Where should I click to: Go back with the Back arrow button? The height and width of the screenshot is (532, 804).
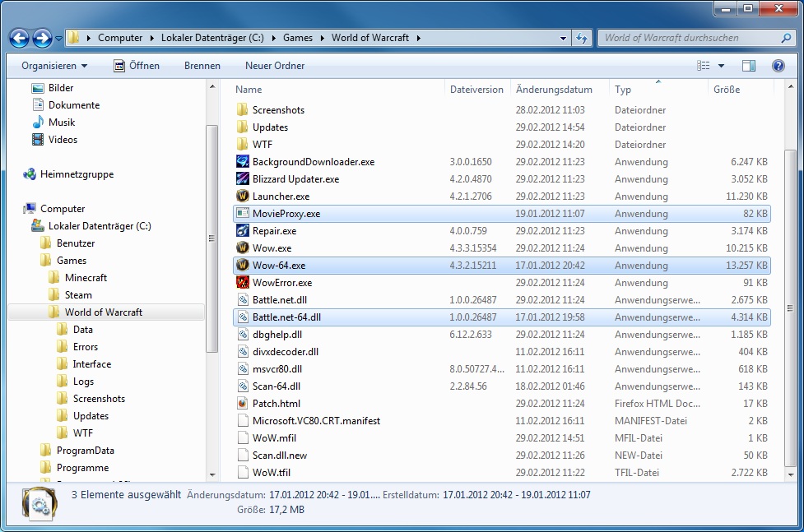20,38
